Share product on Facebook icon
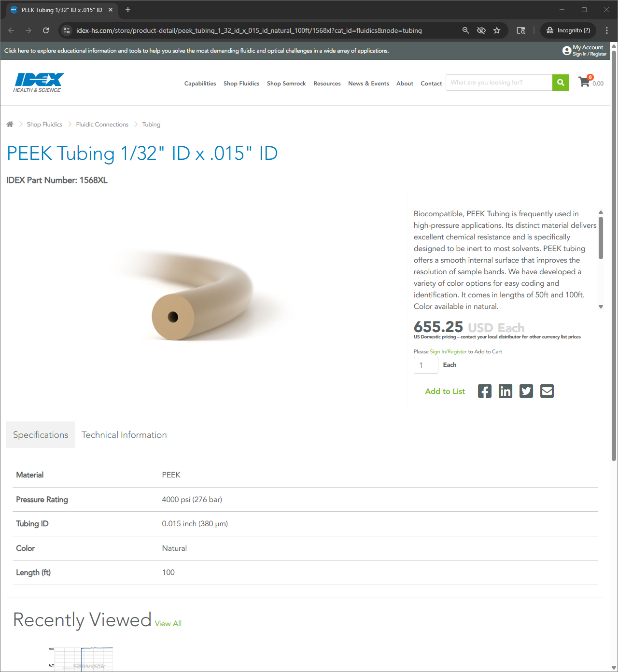Image resolution: width=618 pixels, height=672 pixels. point(485,391)
